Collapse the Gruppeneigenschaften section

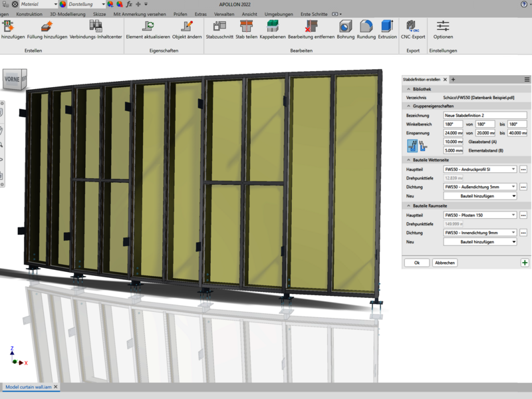pos(407,106)
